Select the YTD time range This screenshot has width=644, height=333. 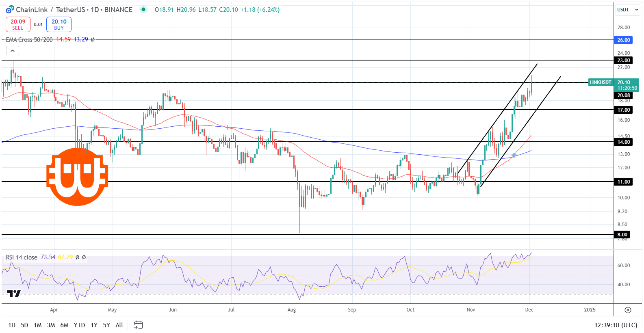[x=79, y=325]
